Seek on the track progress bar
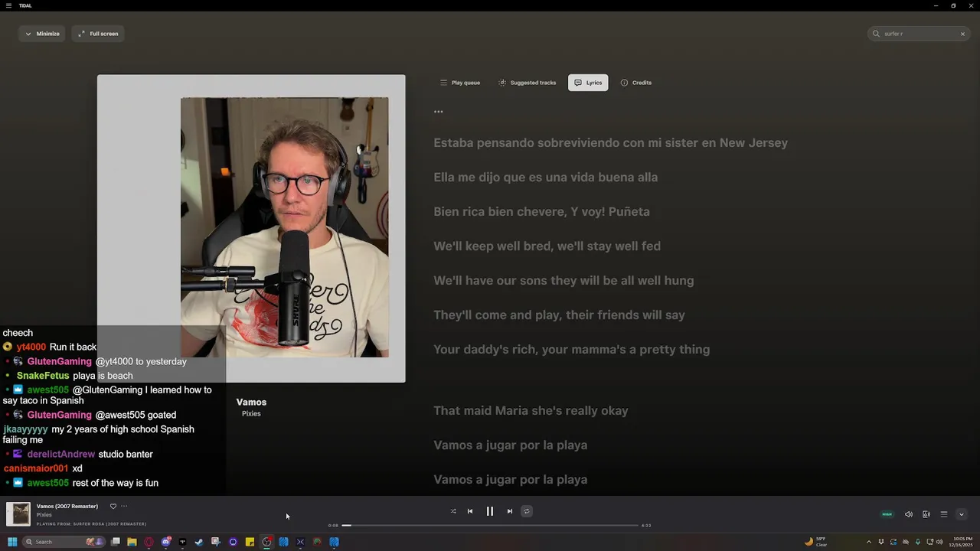The image size is (980, 551). tap(490, 526)
